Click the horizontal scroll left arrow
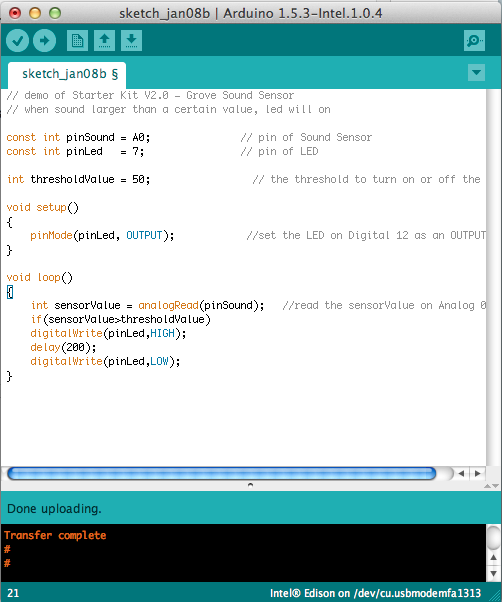Image resolution: width=502 pixels, height=602 pixels. coord(461,473)
